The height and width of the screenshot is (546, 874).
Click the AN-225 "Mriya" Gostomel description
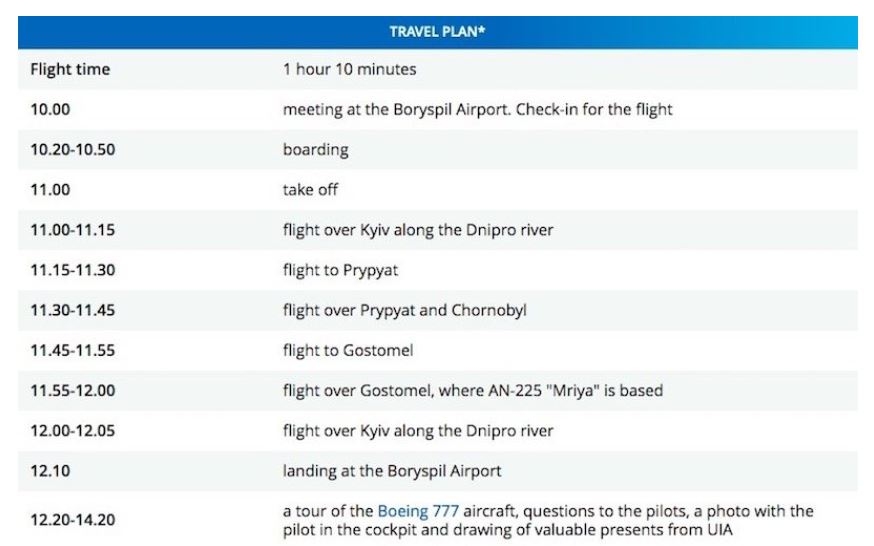coord(472,390)
